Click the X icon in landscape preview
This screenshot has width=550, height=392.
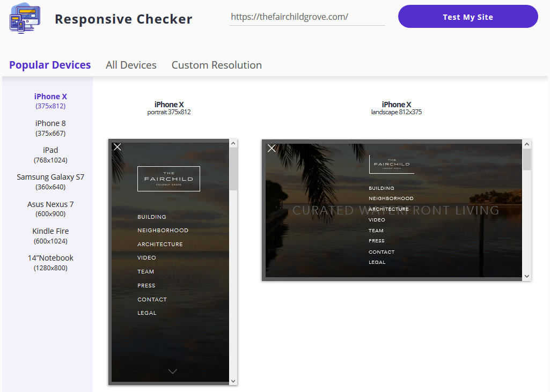[x=272, y=149]
